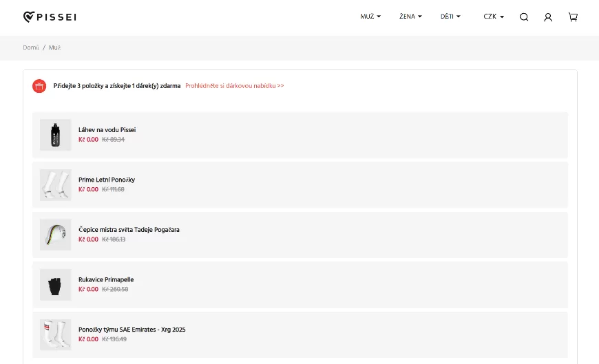Click the red gift icon
Screen dimensions: 599x364
pyautogui.click(x=39, y=86)
